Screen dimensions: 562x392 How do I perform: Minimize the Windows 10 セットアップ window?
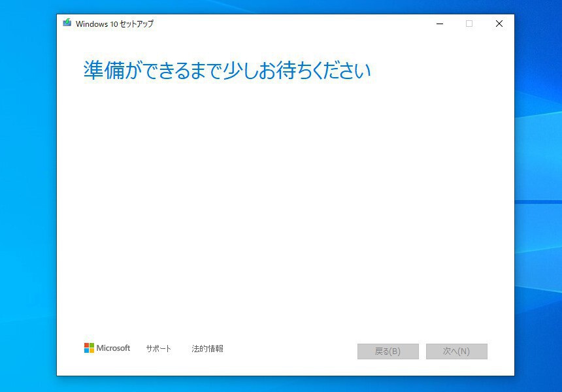point(440,24)
